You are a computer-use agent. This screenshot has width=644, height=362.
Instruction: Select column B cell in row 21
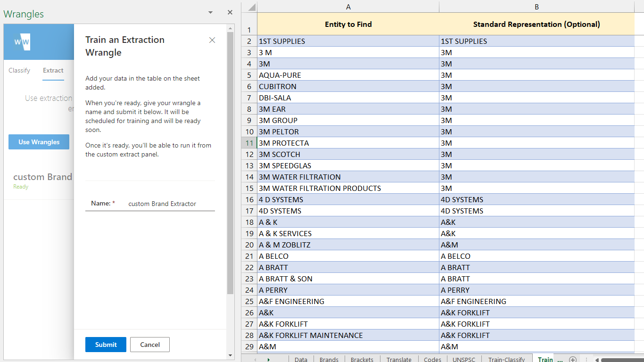click(x=537, y=256)
